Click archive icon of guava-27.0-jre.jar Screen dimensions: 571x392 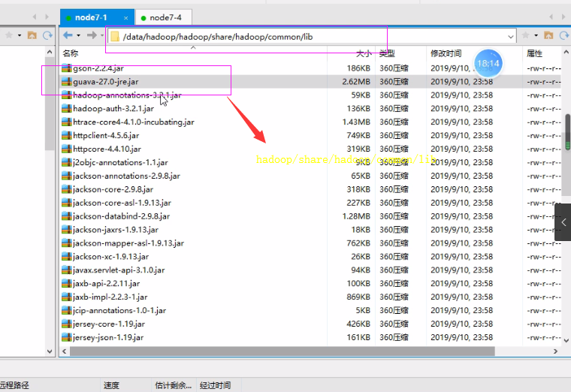pos(67,82)
